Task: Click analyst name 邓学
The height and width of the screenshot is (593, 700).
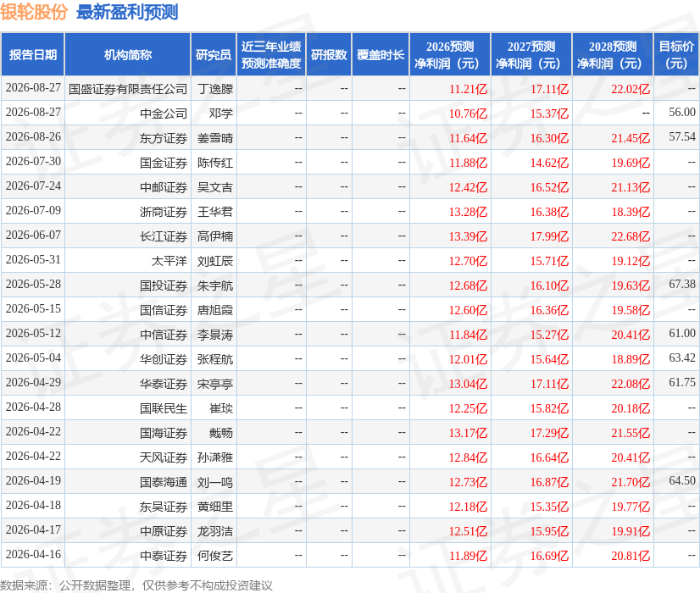Action: (x=221, y=114)
